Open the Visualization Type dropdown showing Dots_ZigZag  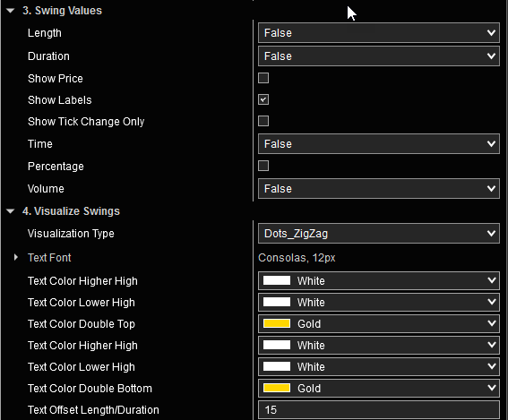tap(378, 233)
